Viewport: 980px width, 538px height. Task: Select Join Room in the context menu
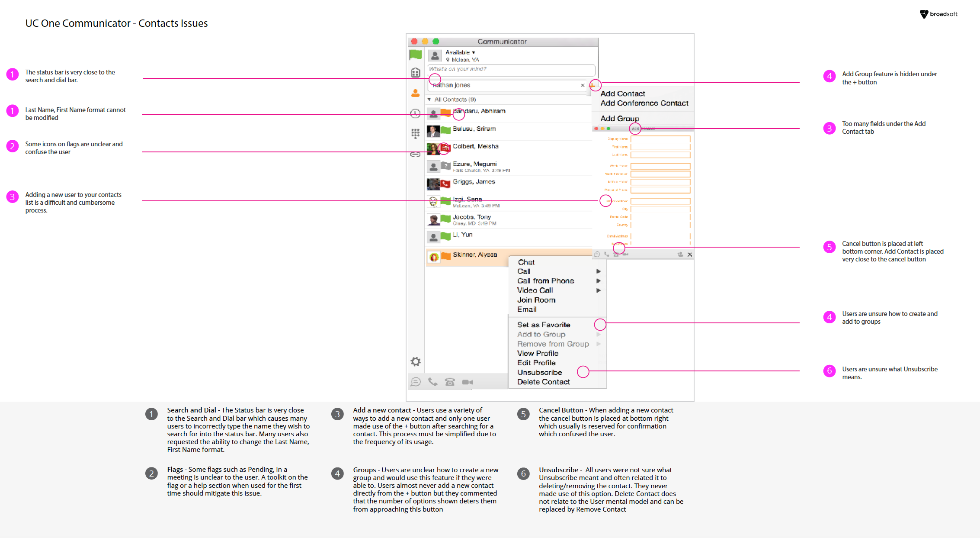536,300
